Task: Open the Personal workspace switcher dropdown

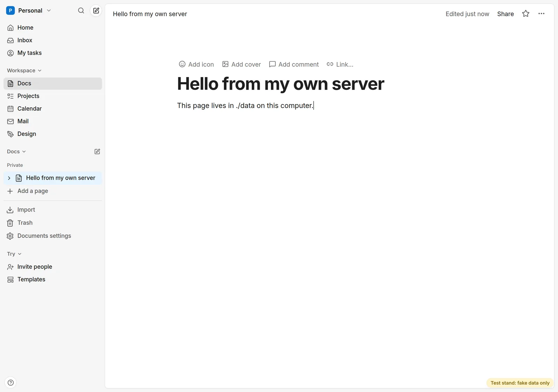Action: pos(29,10)
